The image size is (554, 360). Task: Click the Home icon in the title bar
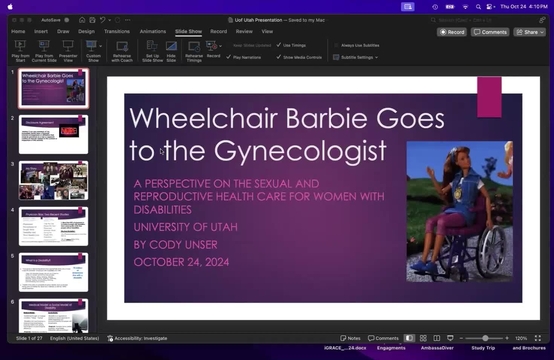click(x=82, y=20)
